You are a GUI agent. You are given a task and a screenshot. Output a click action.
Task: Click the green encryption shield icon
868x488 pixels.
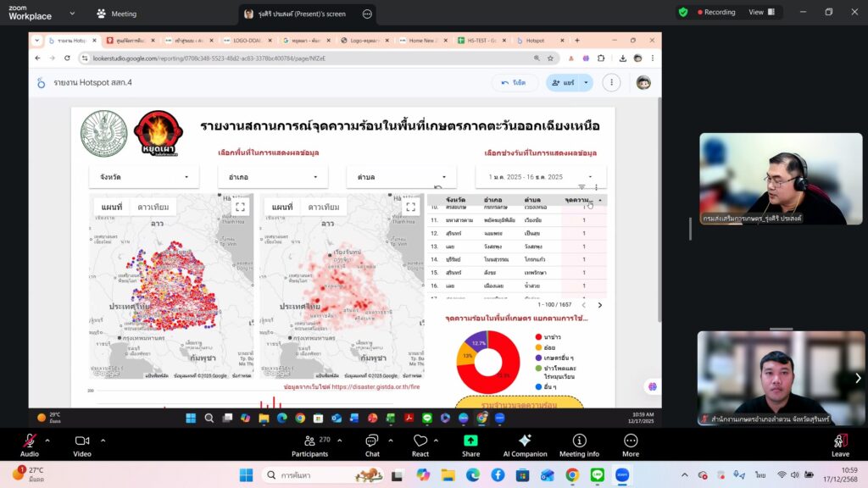(x=683, y=13)
